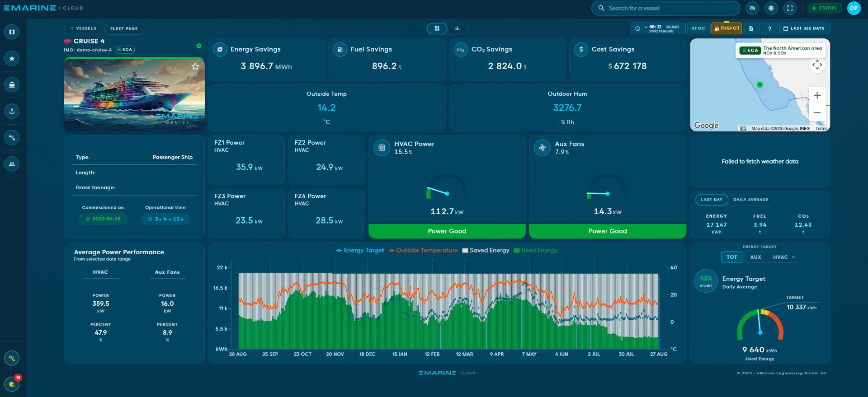Click the hidden-eye visibility icon in header
Image resolution: width=868 pixels, height=397 pixels.
coord(752,8)
